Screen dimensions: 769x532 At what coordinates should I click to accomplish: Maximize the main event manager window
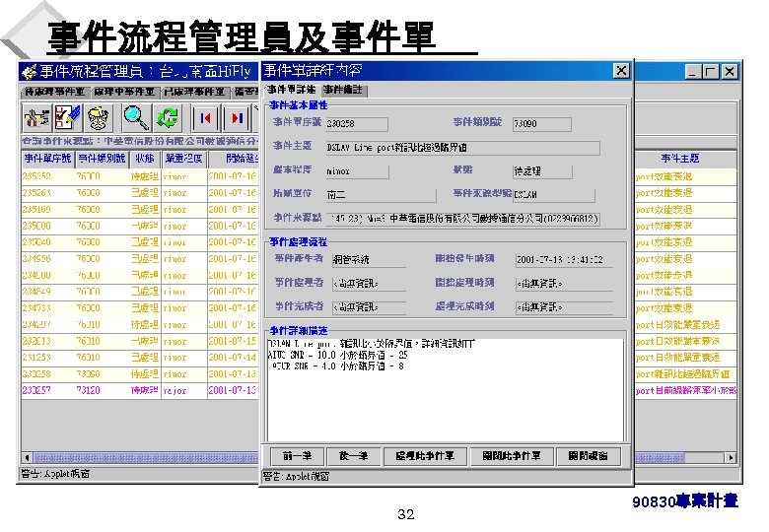click(x=710, y=72)
